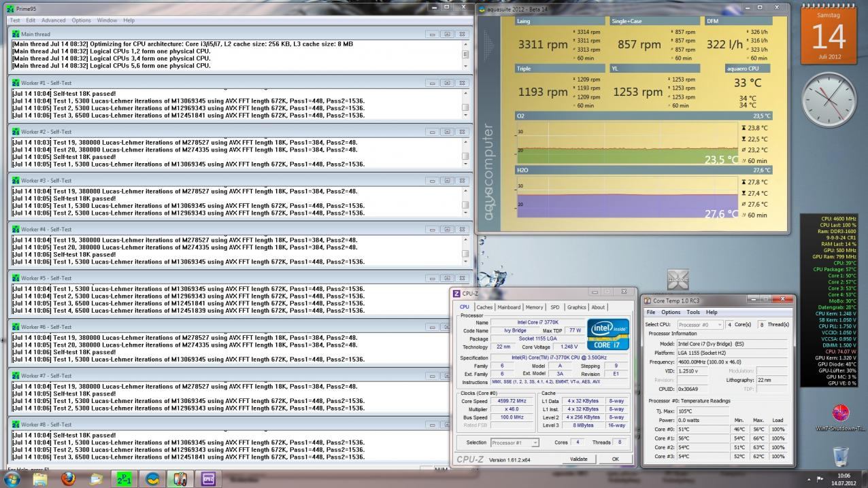Click the OK button in CPU-Z

tap(615, 459)
